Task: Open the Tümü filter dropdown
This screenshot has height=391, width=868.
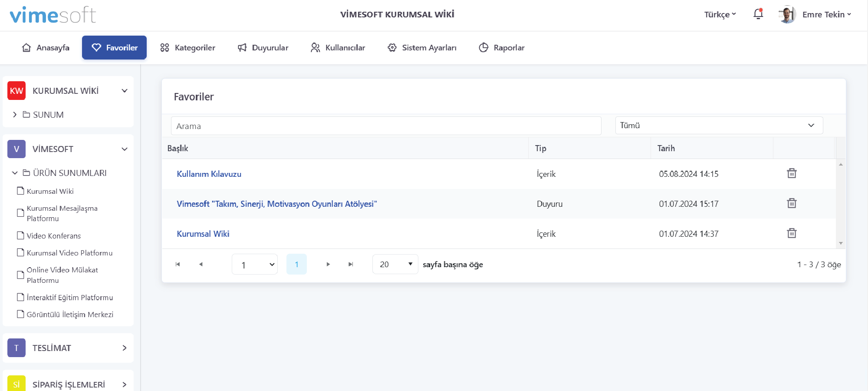Action: [719, 125]
